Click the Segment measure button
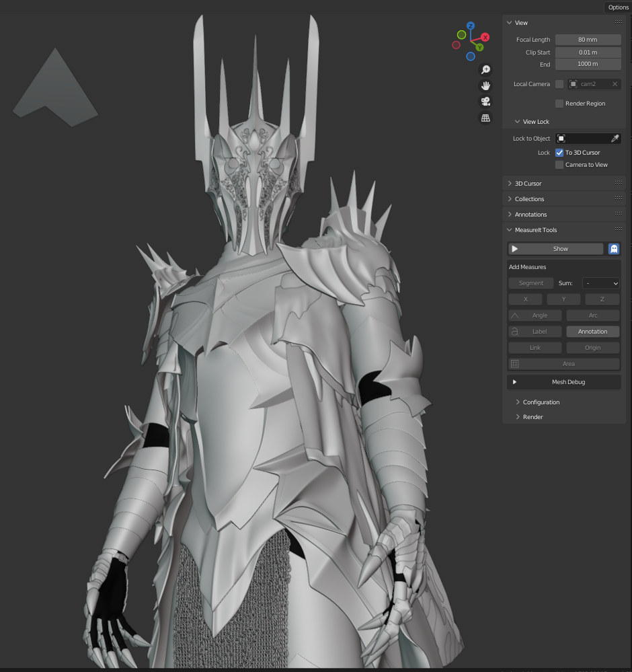This screenshot has width=632, height=672. (x=531, y=283)
